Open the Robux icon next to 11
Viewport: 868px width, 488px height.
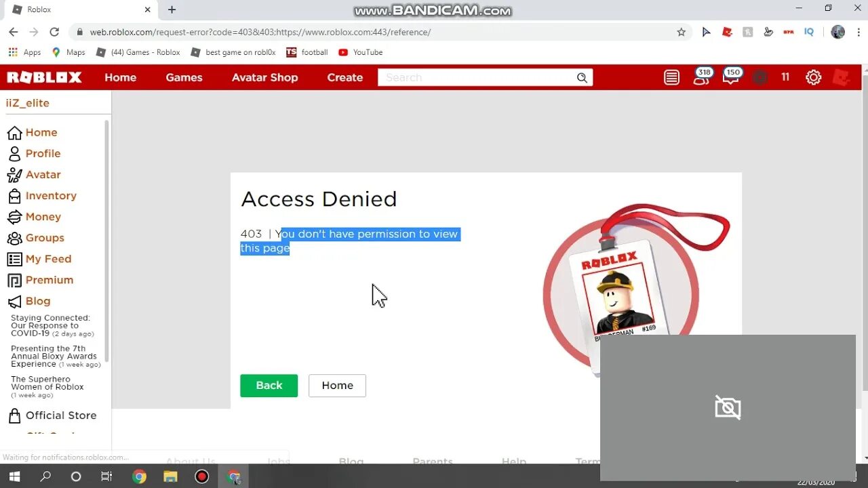pos(759,77)
